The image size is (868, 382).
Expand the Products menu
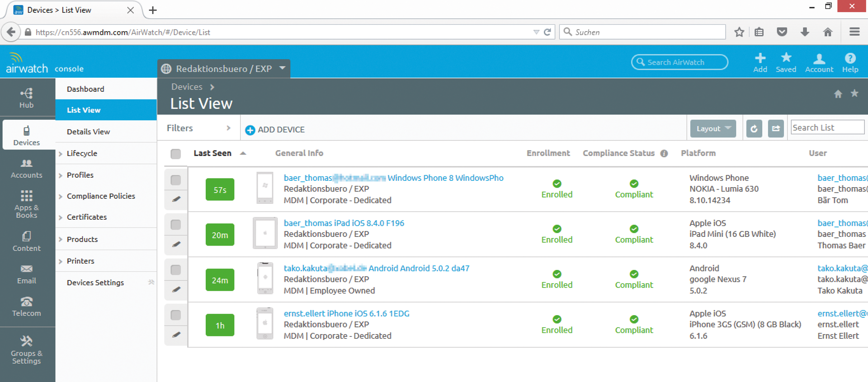[82, 239]
